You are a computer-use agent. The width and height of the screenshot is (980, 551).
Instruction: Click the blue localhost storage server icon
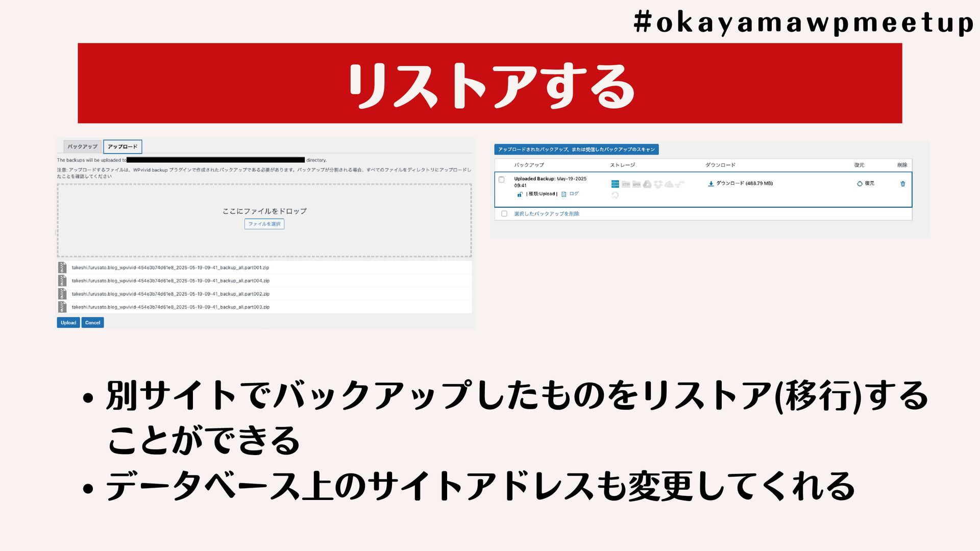click(615, 184)
